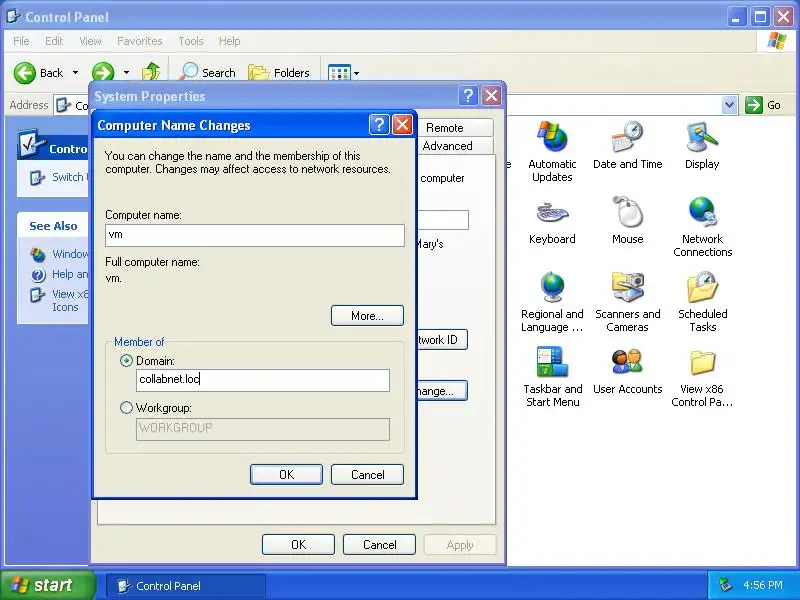Open the Edit menu
This screenshot has width=800, height=600.
pyautogui.click(x=54, y=41)
